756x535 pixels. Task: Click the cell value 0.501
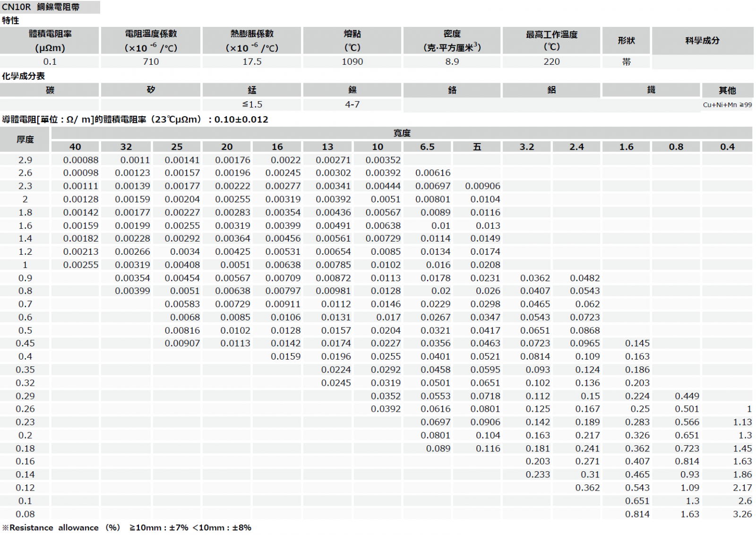click(687, 409)
